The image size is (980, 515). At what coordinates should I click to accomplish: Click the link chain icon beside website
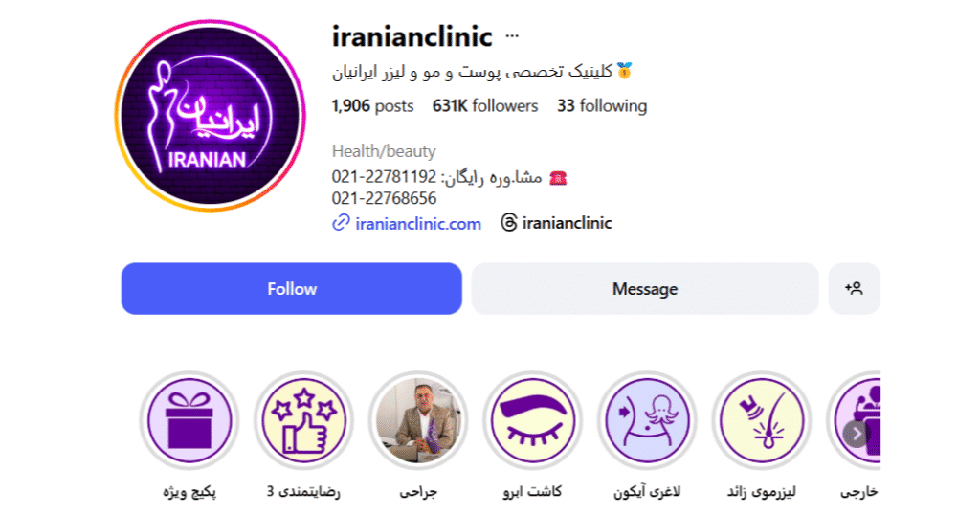click(341, 223)
